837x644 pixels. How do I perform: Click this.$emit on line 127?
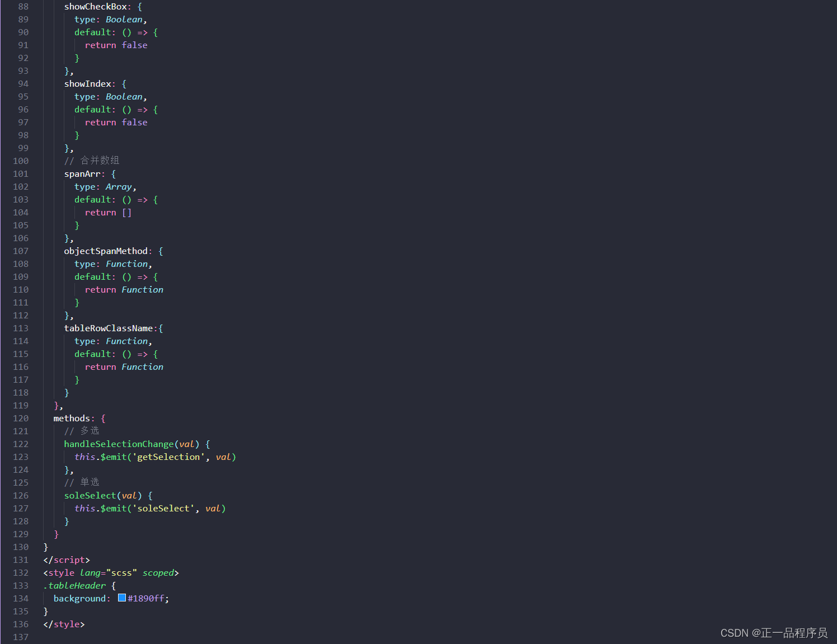tap(101, 509)
